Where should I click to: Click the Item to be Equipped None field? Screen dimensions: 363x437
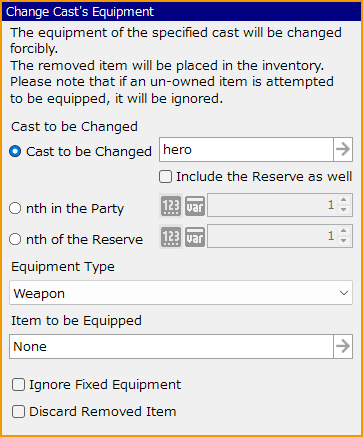(171, 347)
